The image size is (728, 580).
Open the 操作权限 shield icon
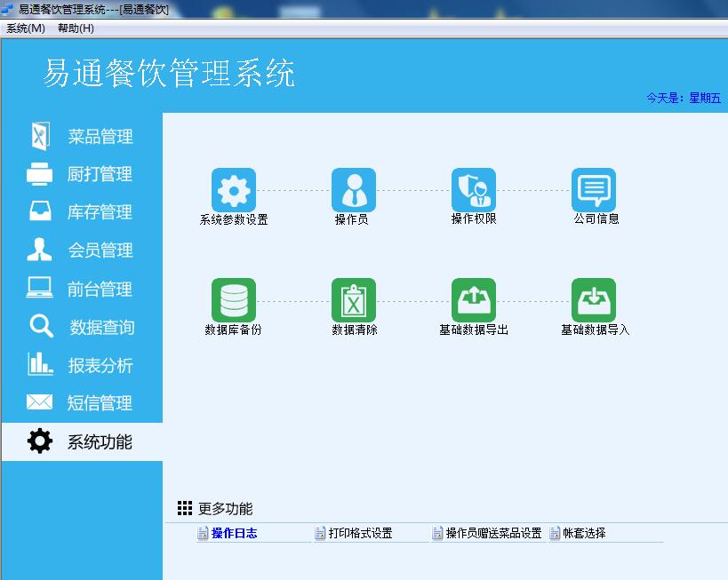pyautogui.click(x=474, y=190)
